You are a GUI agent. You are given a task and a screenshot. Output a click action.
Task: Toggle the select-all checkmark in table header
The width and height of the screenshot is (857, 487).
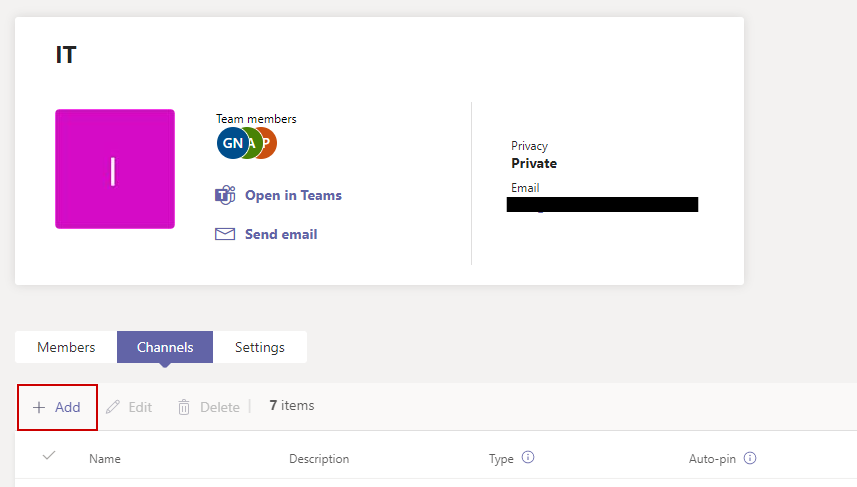pos(49,456)
